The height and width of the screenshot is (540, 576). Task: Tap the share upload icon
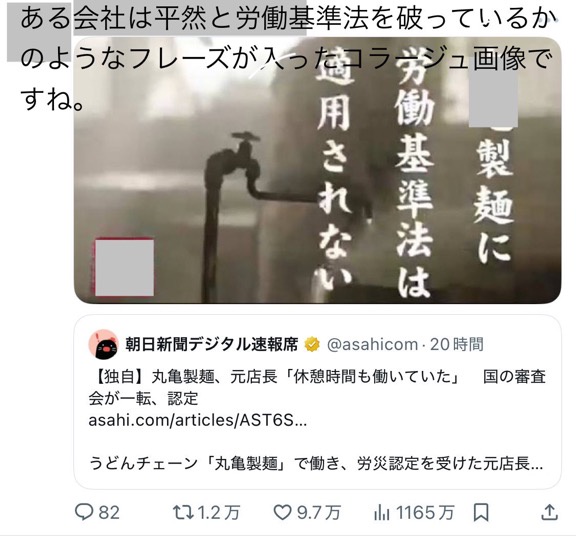point(550,512)
